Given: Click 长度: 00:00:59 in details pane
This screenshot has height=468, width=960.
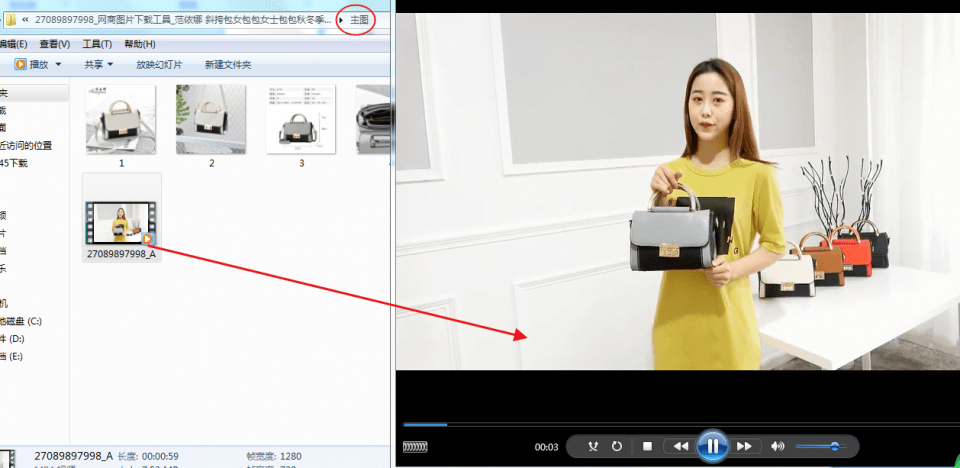Looking at the screenshot, I should 148,456.
